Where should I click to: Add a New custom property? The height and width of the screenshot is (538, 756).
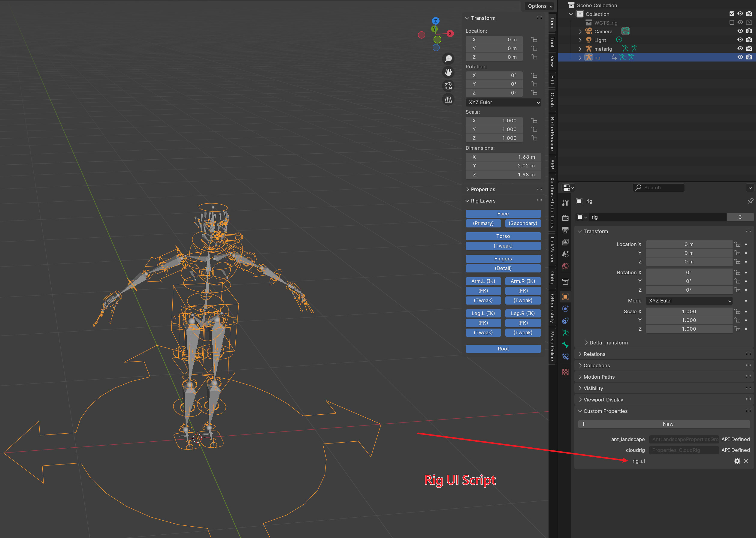click(664, 424)
